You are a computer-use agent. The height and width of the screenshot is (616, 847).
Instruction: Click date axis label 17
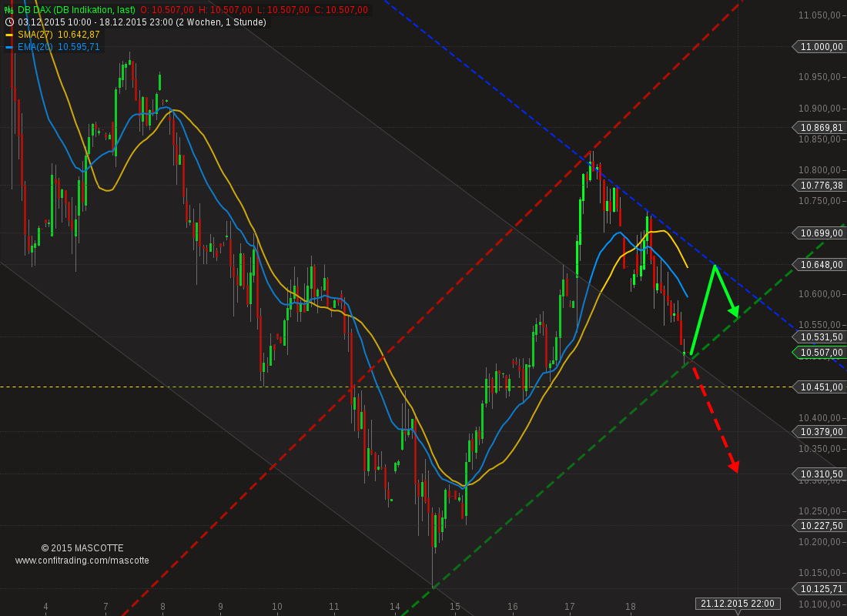pos(569,607)
